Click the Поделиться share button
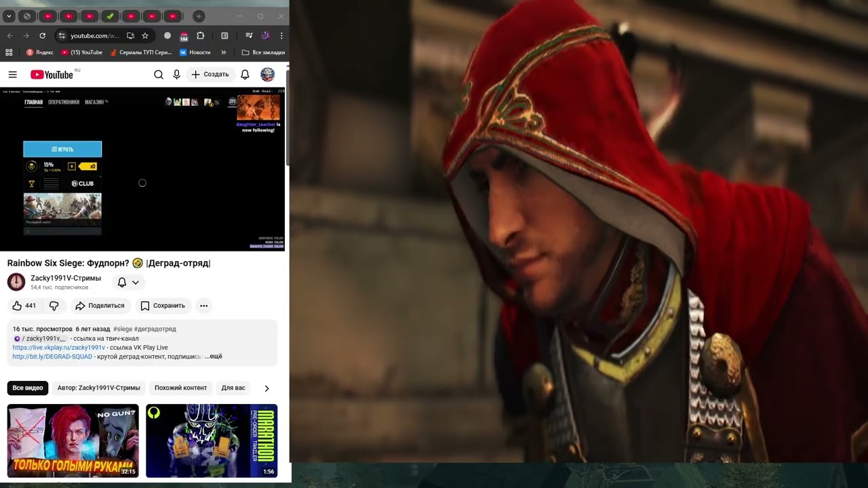This screenshot has height=488, width=868. pyautogui.click(x=100, y=306)
